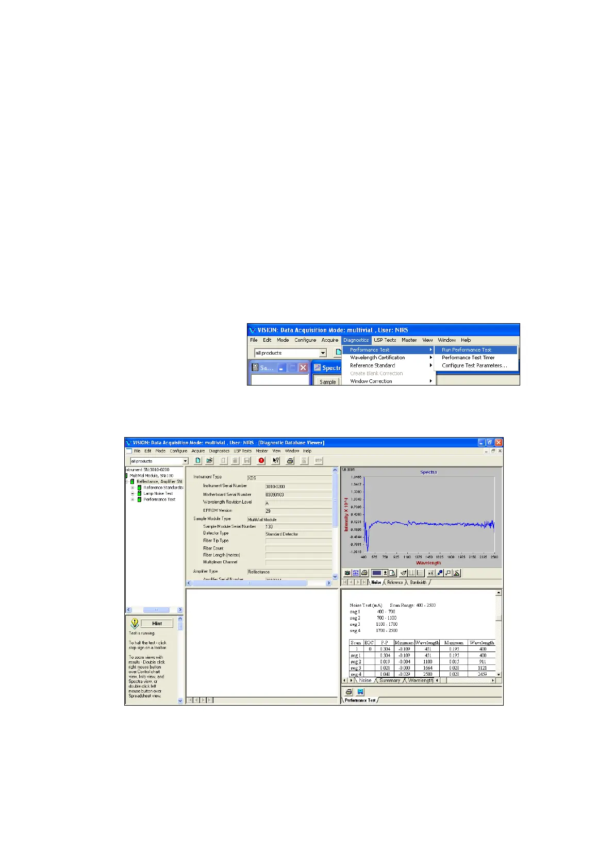Viewport: 614px width, 868px height.
Task: Switch to Reference tab under Spectra chart
Action: click(x=395, y=582)
